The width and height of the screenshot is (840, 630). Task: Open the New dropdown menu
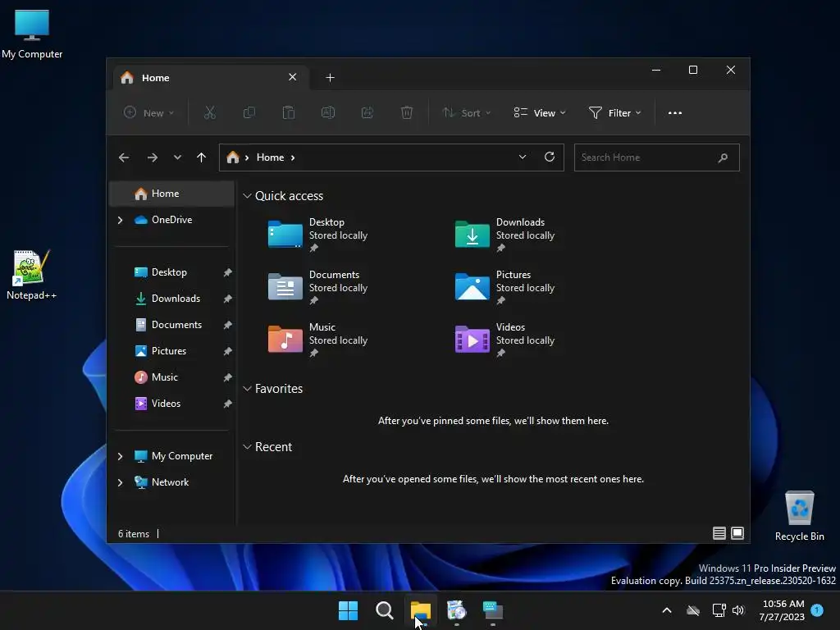[x=149, y=112]
